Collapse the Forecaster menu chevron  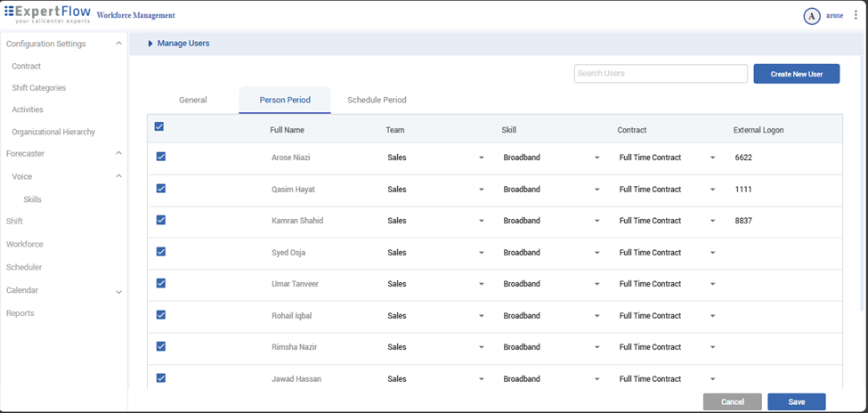pos(119,153)
